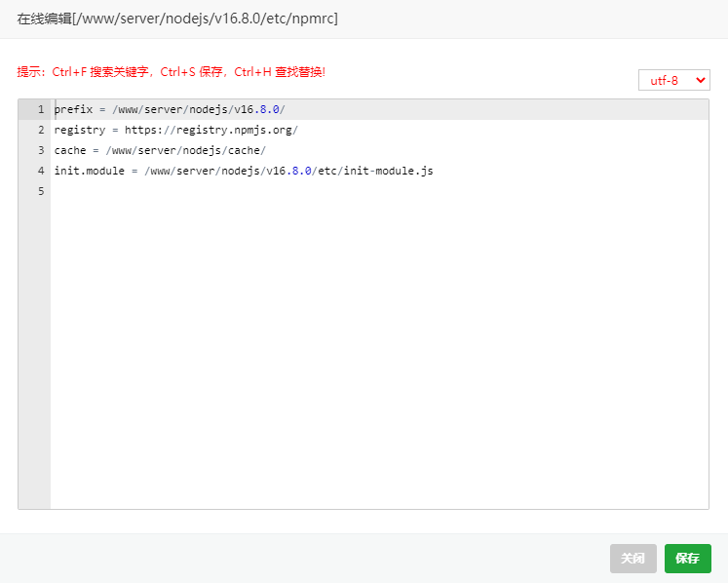The width and height of the screenshot is (728, 583).
Task: Click the red Ctrl+F hint text
Action: [x=171, y=72]
